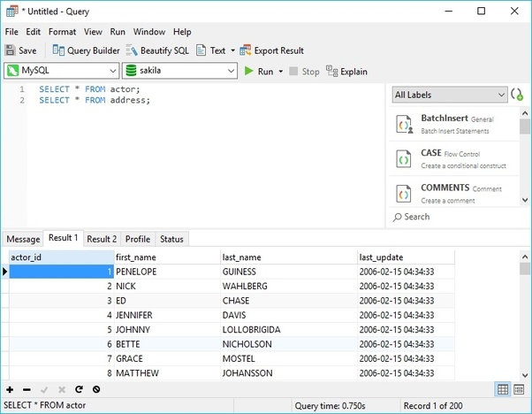
Task: Click the Stop button
Action: pos(304,72)
